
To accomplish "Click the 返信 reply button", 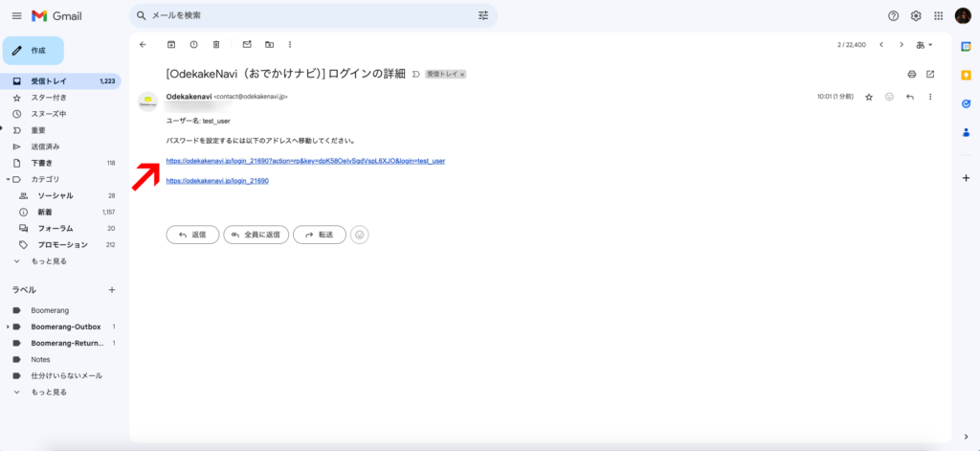I will (x=191, y=235).
